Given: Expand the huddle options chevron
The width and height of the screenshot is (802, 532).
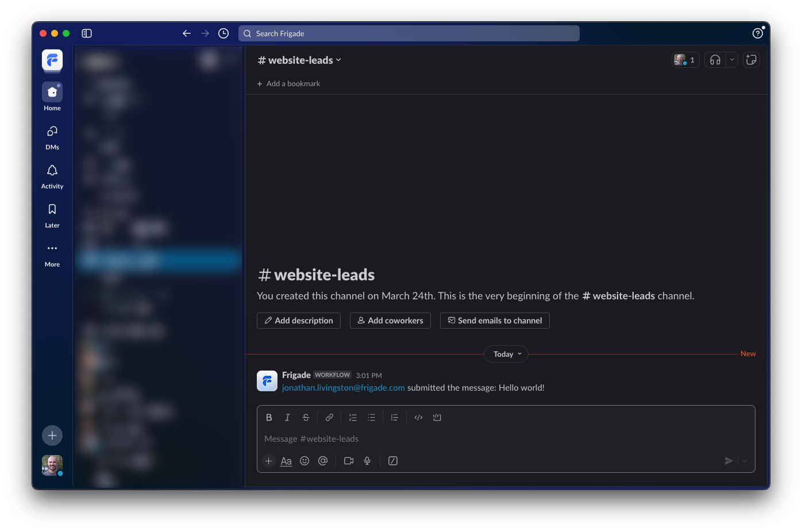Looking at the screenshot, I should pyautogui.click(x=732, y=60).
